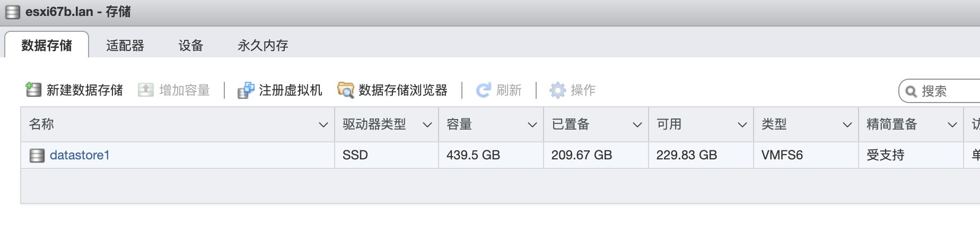Open the Devices (设备) tab
The image size is (980, 238).
pos(191,46)
